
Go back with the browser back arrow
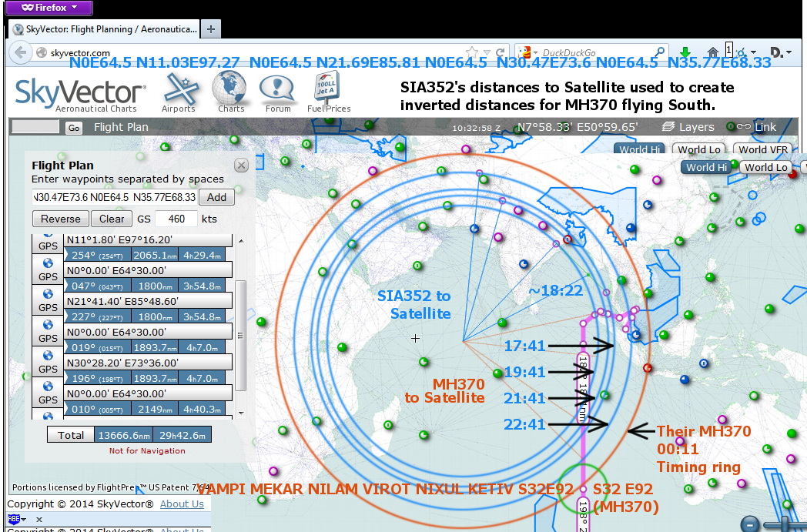click(21, 52)
